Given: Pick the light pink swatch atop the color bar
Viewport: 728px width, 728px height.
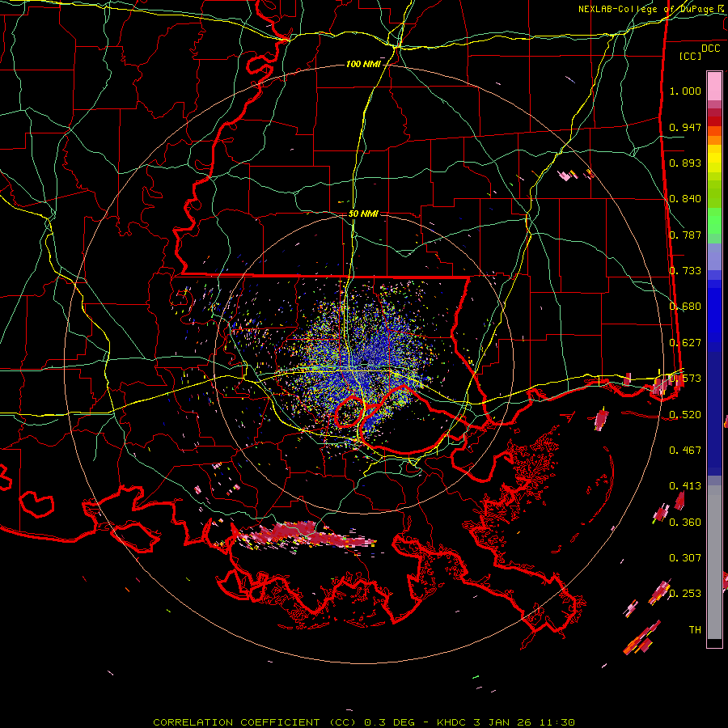Looking at the screenshot, I should pyautogui.click(x=714, y=86).
